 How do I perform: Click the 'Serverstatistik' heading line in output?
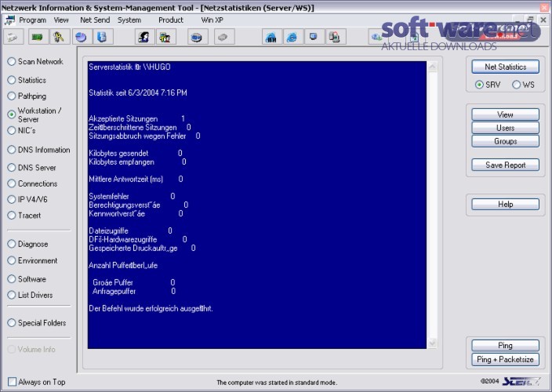click(x=129, y=67)
